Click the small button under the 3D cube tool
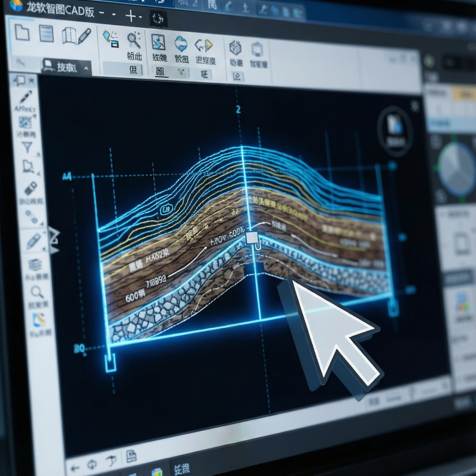Screen dimensions: 476x476 237,77
